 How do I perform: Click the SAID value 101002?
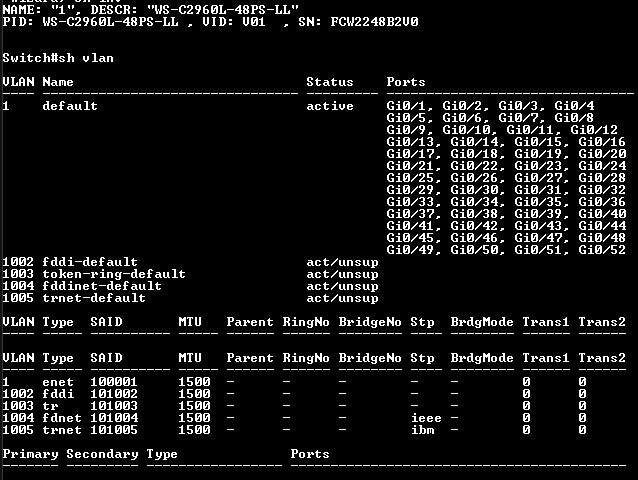pos(114,394)
